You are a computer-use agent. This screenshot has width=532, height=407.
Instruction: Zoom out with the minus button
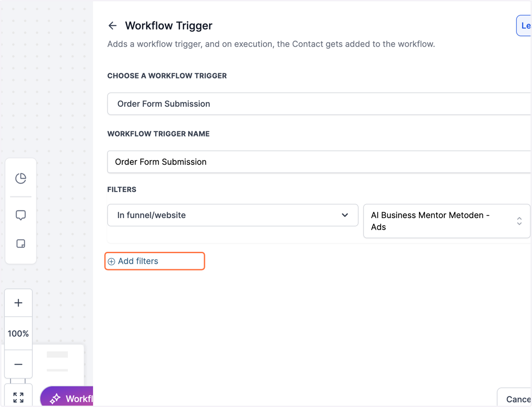[18, 364]
